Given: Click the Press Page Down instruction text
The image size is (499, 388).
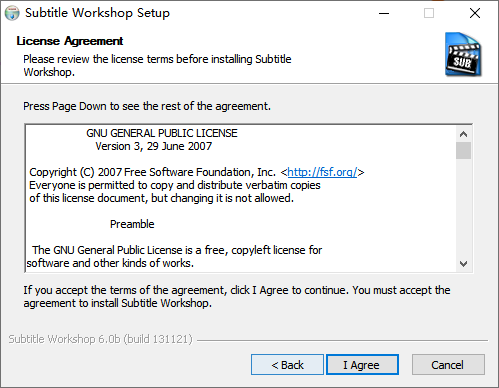Looking at the screenshot, I should [147, 106].
